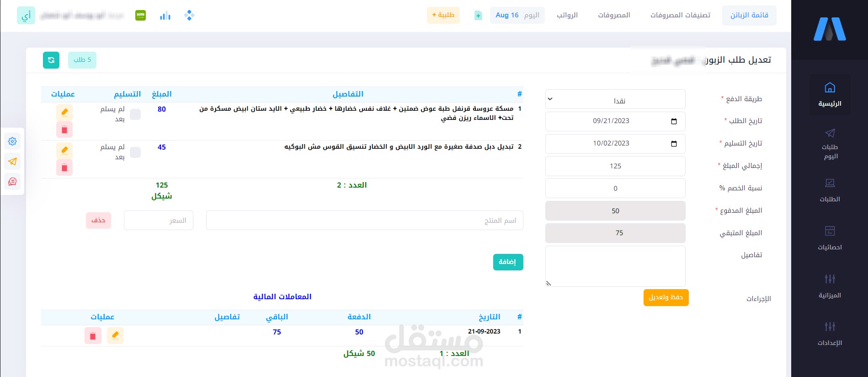Click the الدفعة value 50 in transactions row
Viewport: 868px width, 377px height.
[359, 332]
